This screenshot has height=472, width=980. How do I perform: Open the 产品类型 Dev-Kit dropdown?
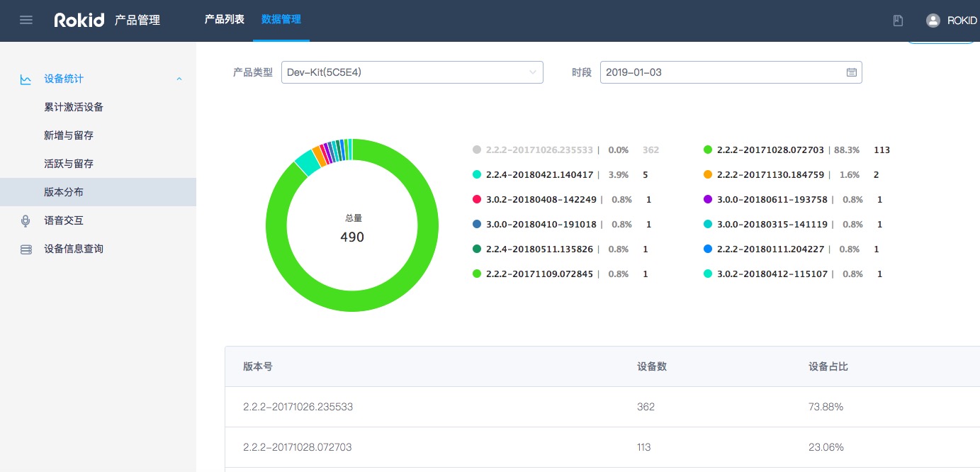pos(412,72)
